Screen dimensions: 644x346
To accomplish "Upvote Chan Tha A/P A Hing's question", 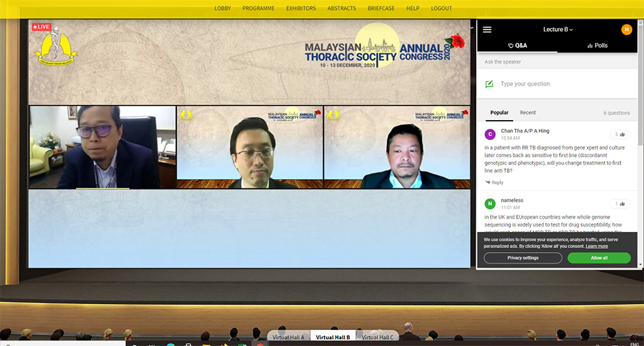I will click(x=620, y=134).
